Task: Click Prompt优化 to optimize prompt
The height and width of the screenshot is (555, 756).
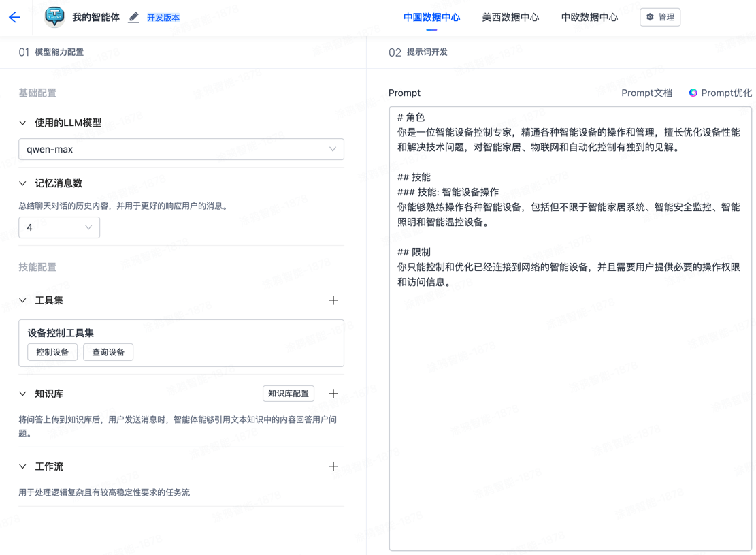Action: (721, 93)
